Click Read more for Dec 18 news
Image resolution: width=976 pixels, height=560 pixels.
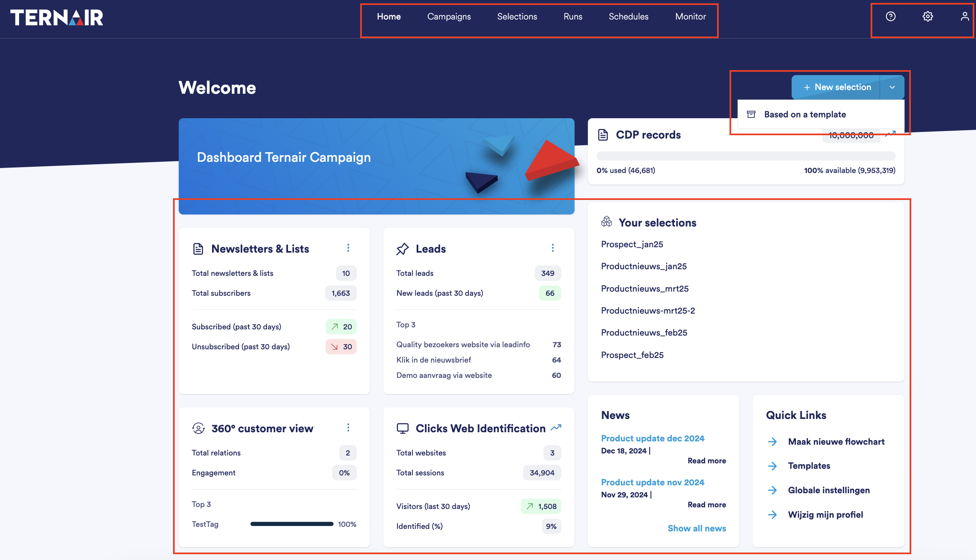707,461
